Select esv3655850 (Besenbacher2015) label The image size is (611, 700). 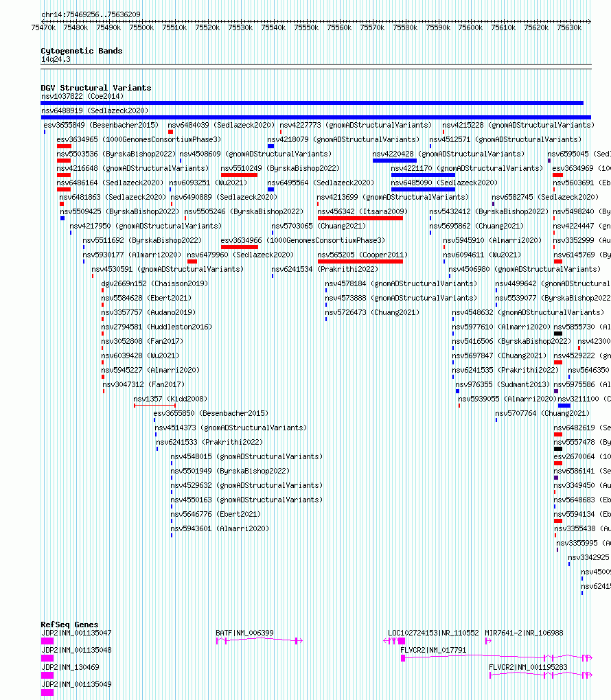211,413
